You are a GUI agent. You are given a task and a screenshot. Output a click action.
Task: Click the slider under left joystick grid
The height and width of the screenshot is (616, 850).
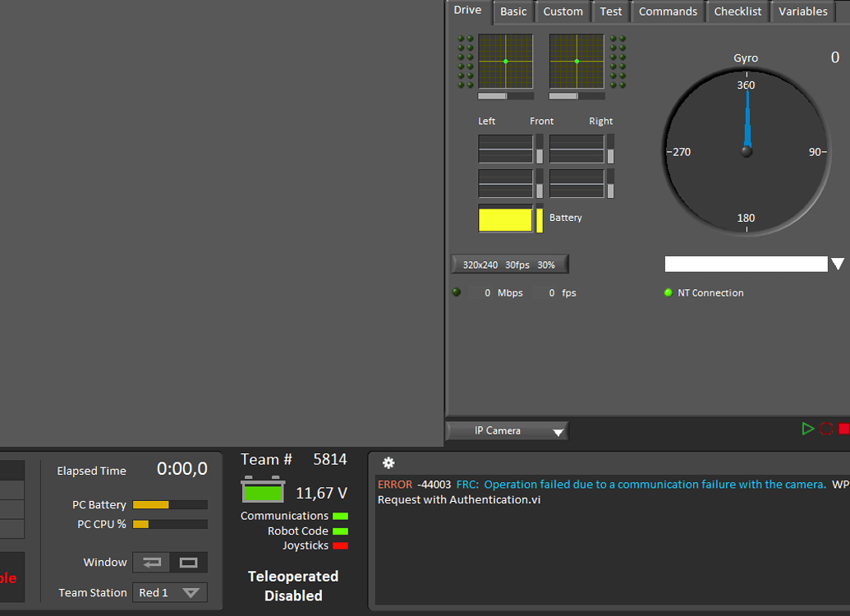click(505, 96)
